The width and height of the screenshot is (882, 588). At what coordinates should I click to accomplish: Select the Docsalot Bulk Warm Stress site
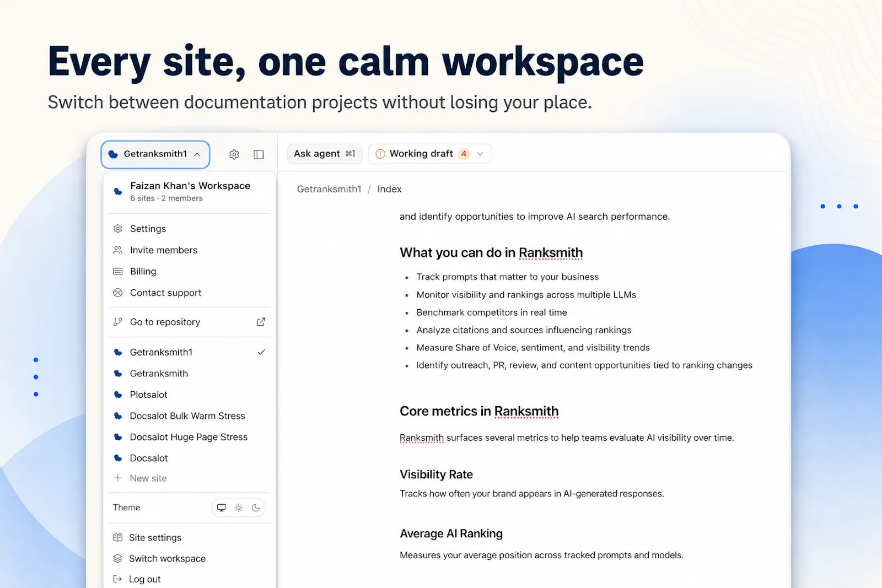coord(189,416)
